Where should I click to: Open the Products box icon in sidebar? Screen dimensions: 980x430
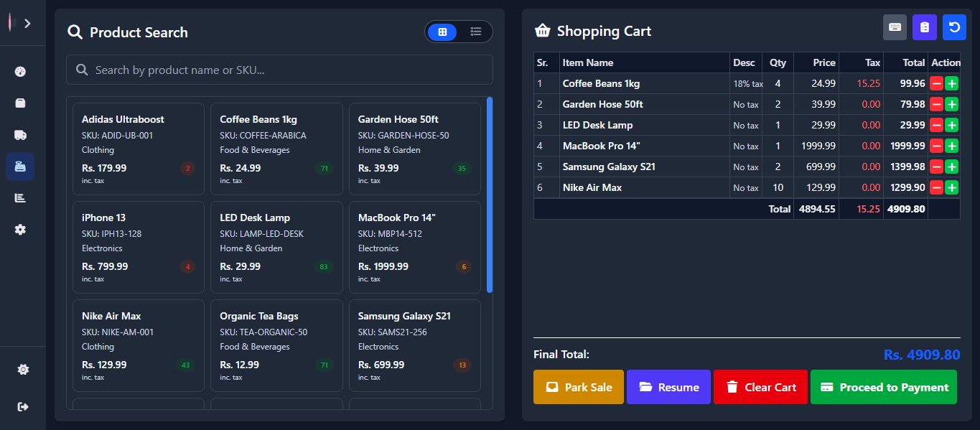pyautogui.click(x=20, y=103)
